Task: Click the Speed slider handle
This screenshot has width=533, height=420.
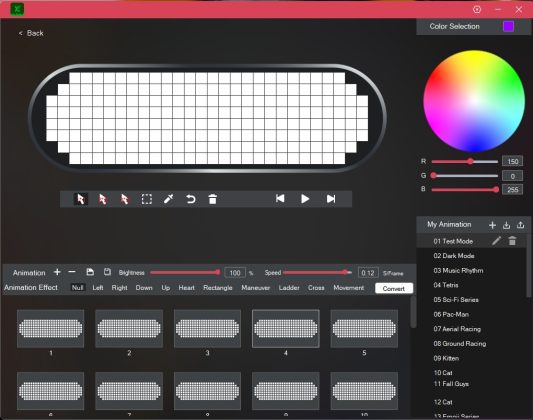Action: [x=346, y=272]
